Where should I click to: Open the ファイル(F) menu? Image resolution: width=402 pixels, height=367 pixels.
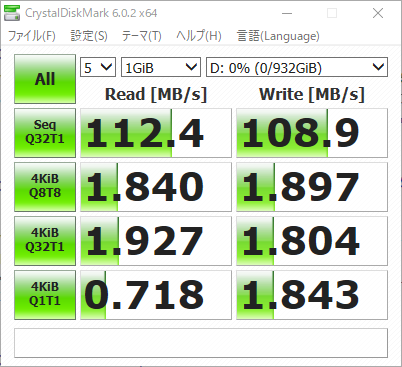tap(32, 36)
